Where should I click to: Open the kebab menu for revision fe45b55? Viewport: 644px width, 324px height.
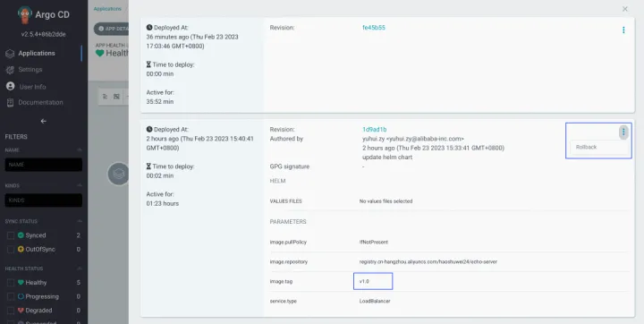(x=623, y=30)
